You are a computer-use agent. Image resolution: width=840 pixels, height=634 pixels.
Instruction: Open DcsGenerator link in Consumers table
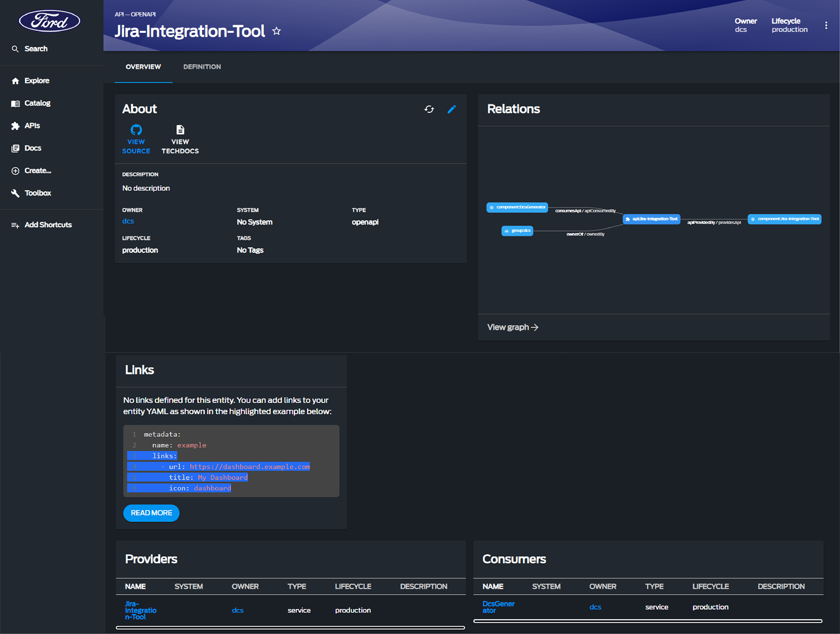(498, 607)
